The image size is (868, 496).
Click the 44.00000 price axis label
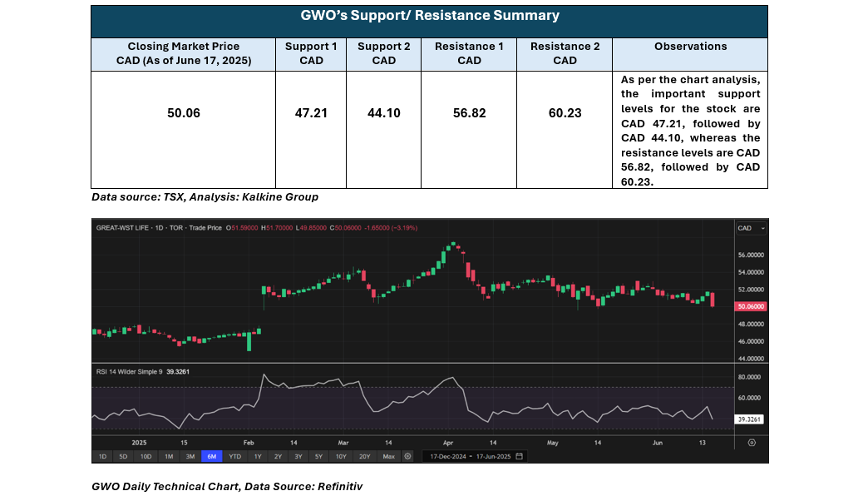(x=752, y=359)
